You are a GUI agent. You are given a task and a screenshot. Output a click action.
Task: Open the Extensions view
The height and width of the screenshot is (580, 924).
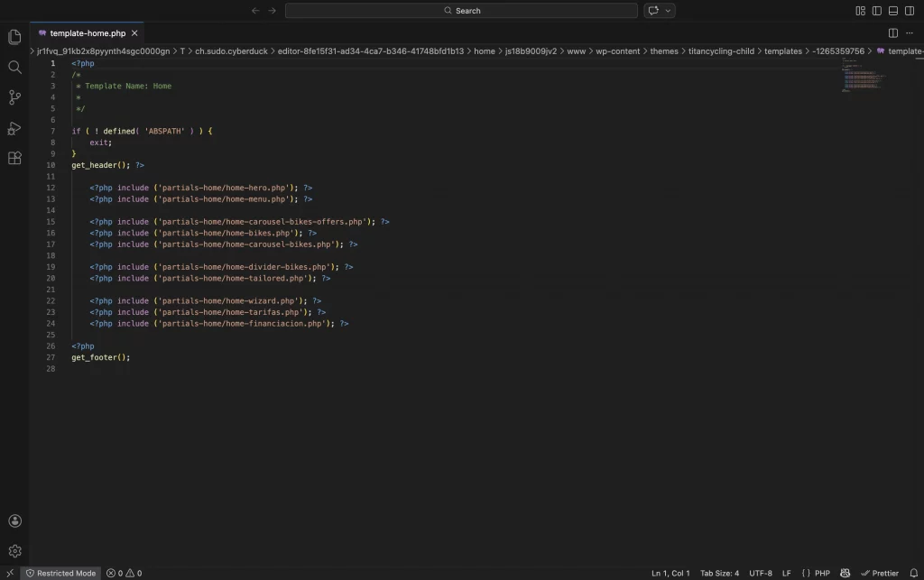pos(14,158)
